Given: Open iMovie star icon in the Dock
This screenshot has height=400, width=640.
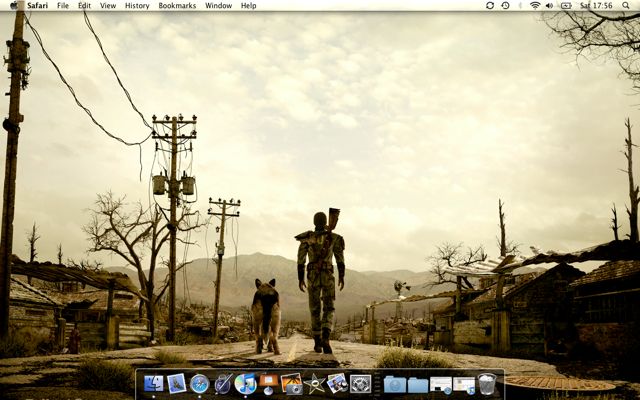Looking at the screenshot, I should pos(314,384).
